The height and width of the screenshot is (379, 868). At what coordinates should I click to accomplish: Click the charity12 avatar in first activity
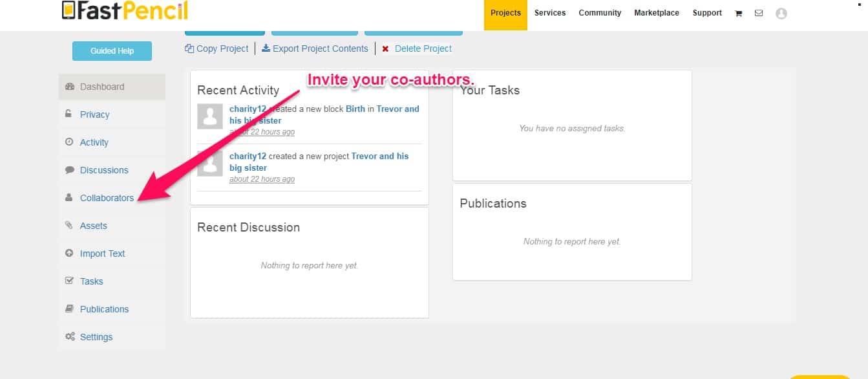(210, 116)
